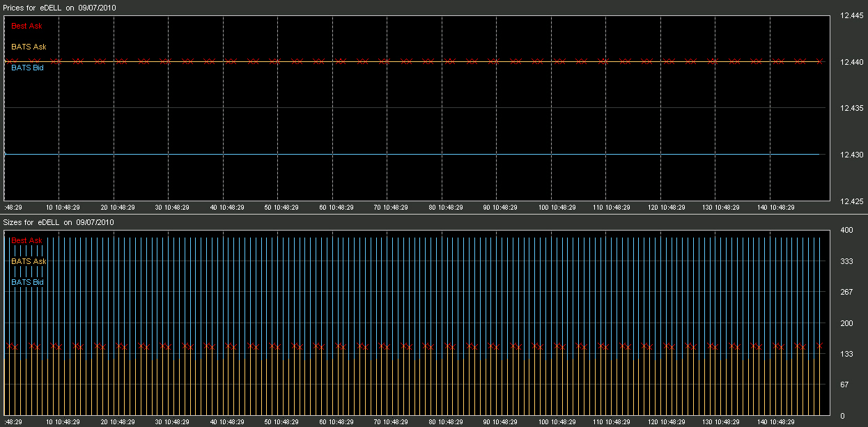The image size is (868, 427).
Task: Select the BATS Bid legend in Prices chart
Action: click(x=27, y=68)
